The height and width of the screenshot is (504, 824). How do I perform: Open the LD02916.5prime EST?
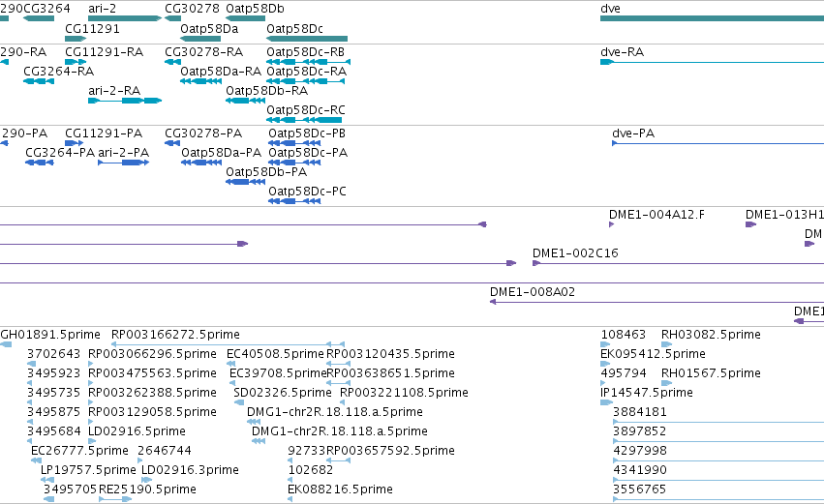click(x=137, y=431)
